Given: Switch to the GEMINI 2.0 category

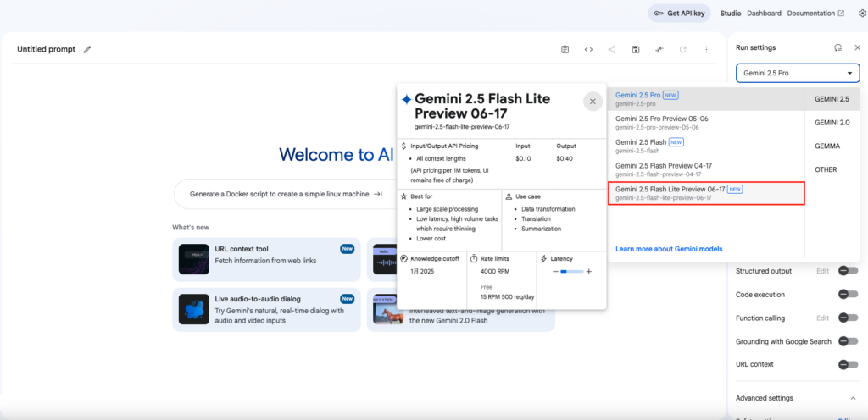Looking at the screenshot, I should (832, 123).
